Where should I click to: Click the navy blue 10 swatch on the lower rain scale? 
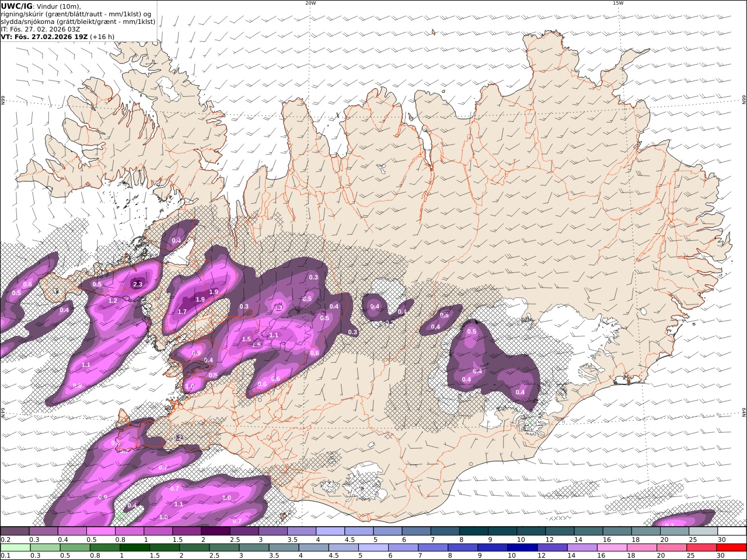522,548
